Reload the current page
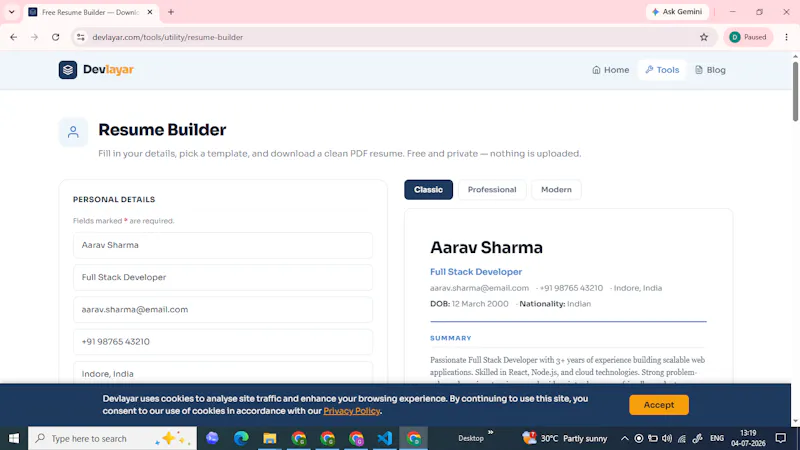This screenshot has width=800, height=450. [x=56, y=37]
